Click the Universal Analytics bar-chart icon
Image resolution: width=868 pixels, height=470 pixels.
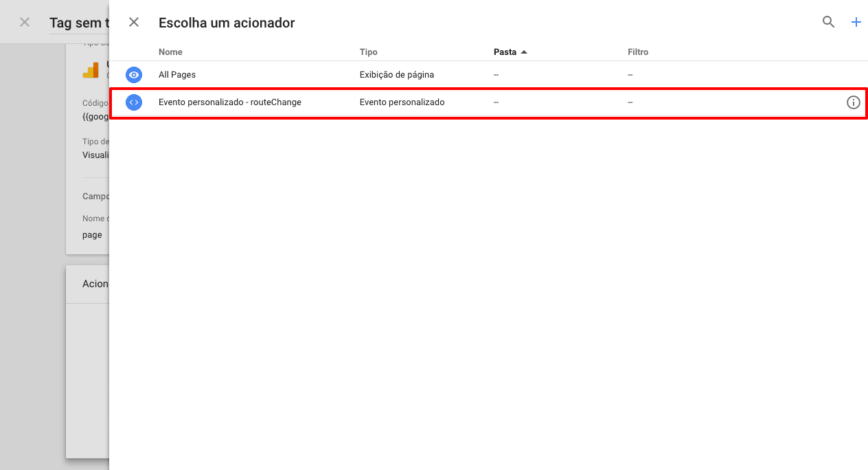click(91, 70)
